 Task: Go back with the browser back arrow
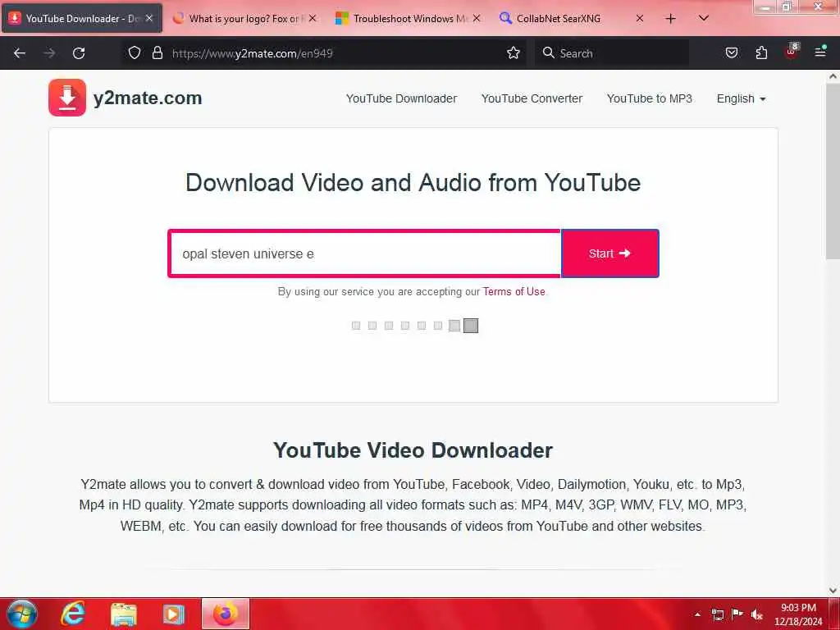coord(20,53)
